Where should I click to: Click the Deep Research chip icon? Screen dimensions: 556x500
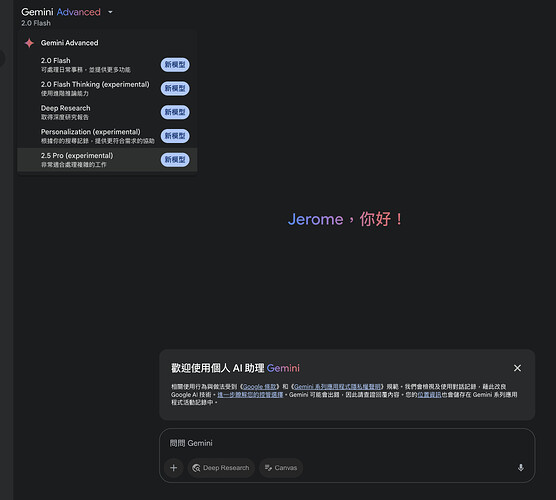tap(196, 468)
